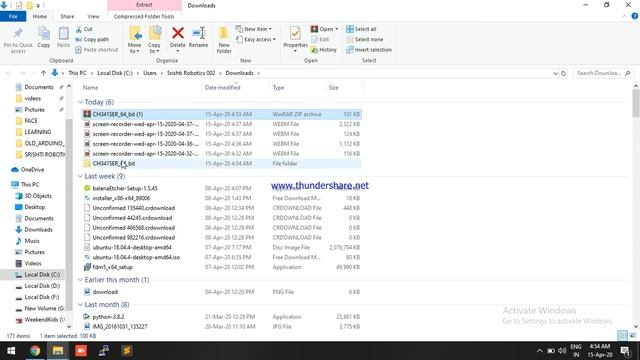640x360 pixels.
Task: Sort by the Size column header
Action: point(344,88)
